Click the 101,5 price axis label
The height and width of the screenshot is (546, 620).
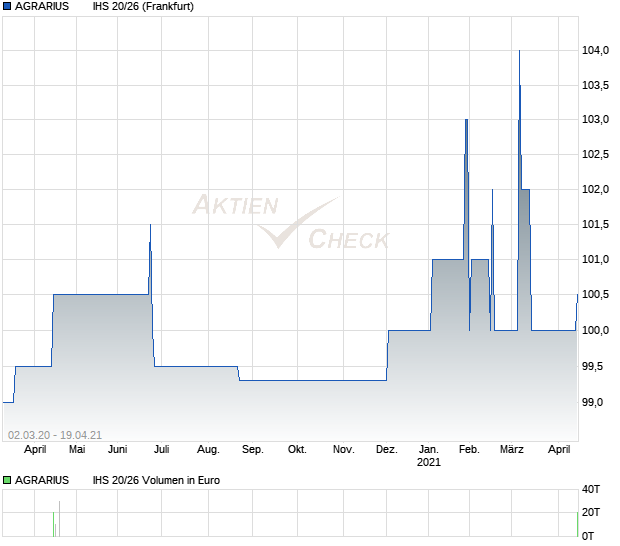pos(595,225)
